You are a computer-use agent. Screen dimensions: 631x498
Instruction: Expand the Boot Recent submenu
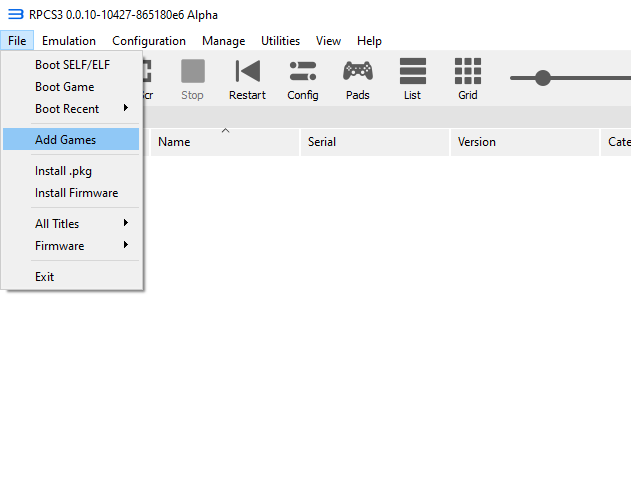click(71, 109)
